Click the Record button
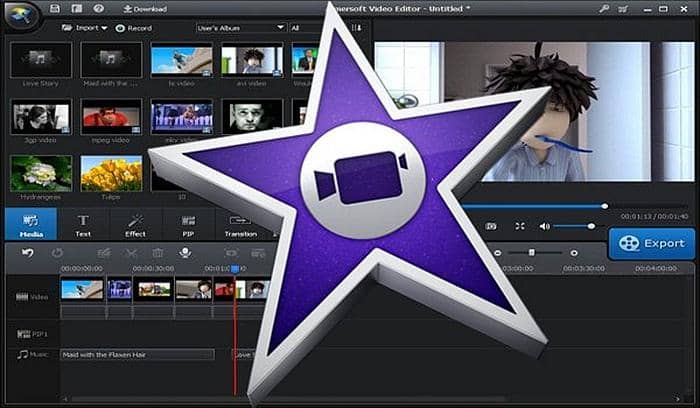Viewport: 700px width, 408px height. point(133,28)
